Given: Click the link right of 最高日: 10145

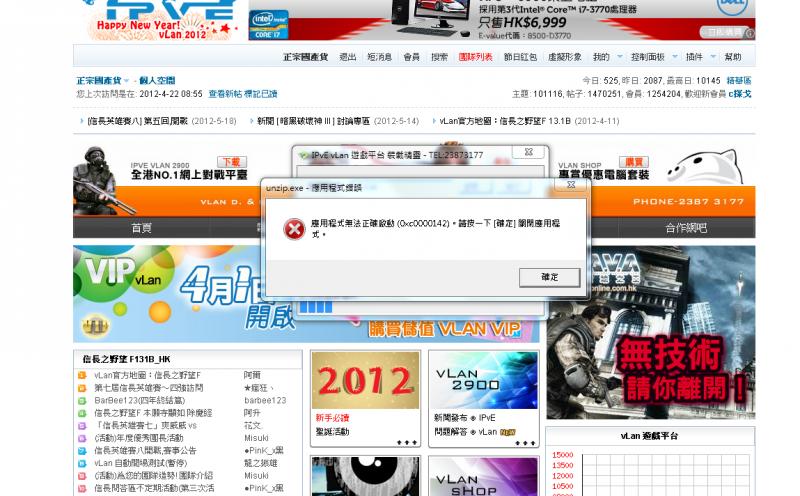Looking at the screenshot, I should [x=739, y=81].
